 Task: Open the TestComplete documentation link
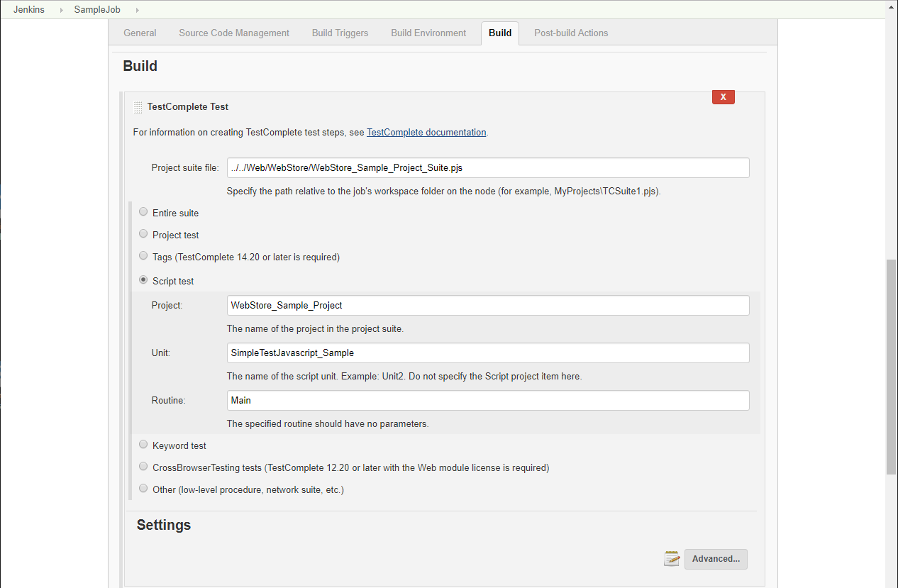[426, 132]
